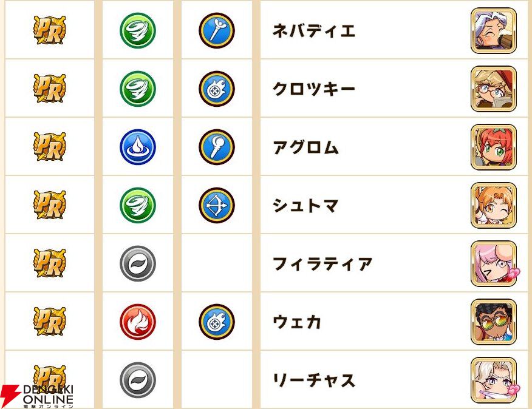Click the target weapon icon in ウェカ row
Screen dimensions: 532x409
[x=217, y=322]
